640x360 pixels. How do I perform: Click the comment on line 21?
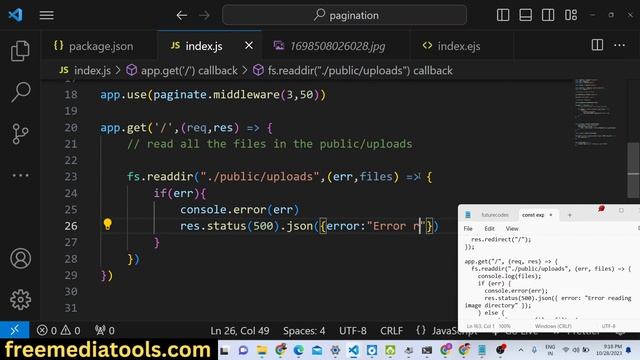(269, 144)
